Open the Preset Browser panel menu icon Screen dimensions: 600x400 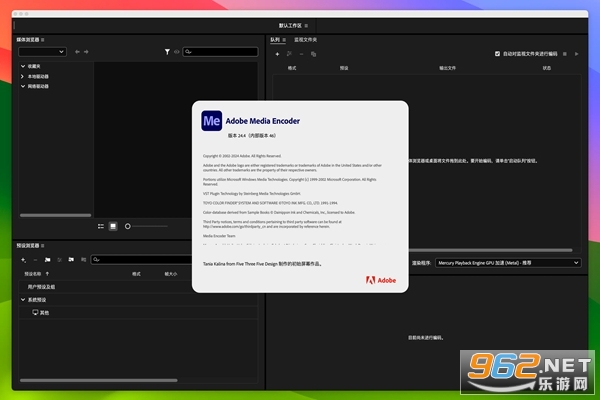coord(42,246)
